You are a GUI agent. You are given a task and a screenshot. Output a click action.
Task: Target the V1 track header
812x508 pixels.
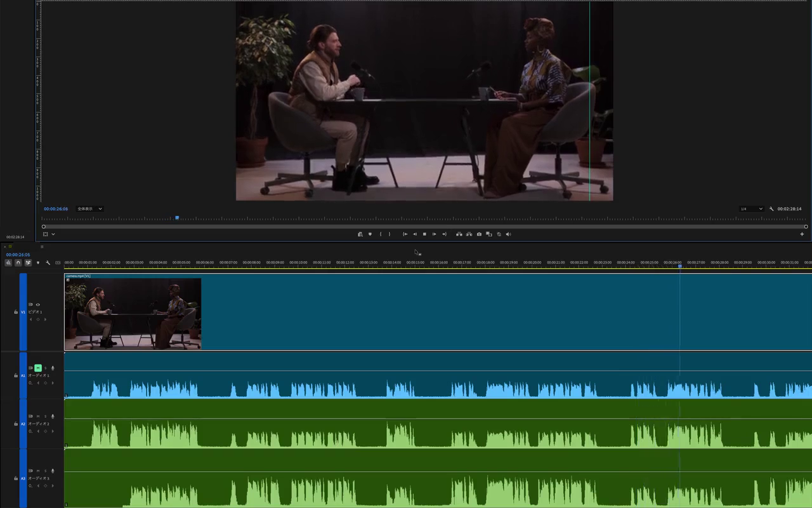pos(23,312)
